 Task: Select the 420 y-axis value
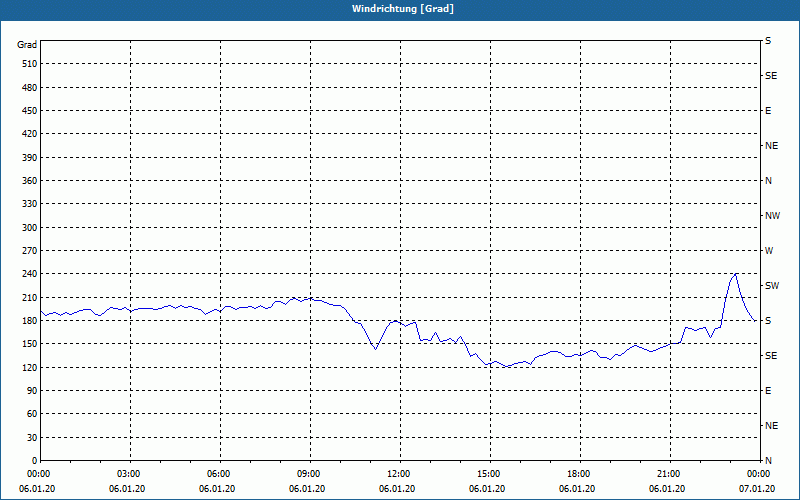coord(30,134)
